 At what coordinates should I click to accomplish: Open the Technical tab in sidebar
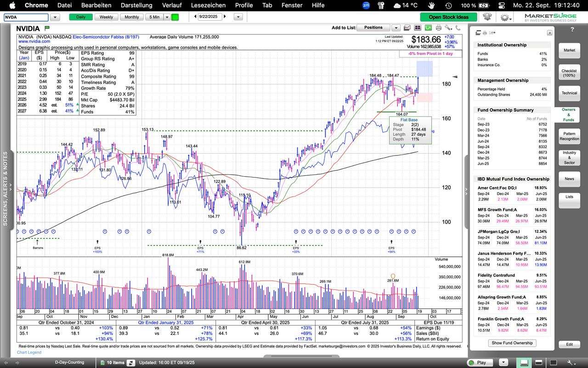pyautogui.click(x=569, y=93)
